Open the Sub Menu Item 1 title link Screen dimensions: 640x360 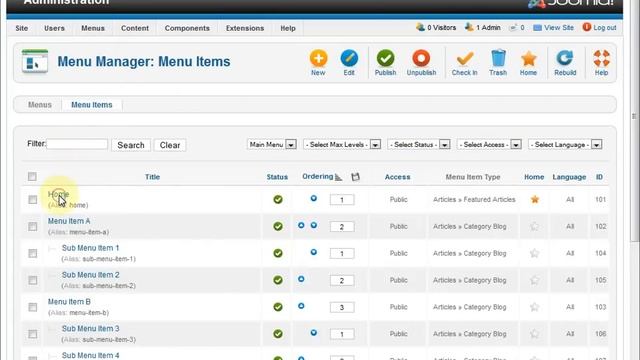(x=91, y=248)
